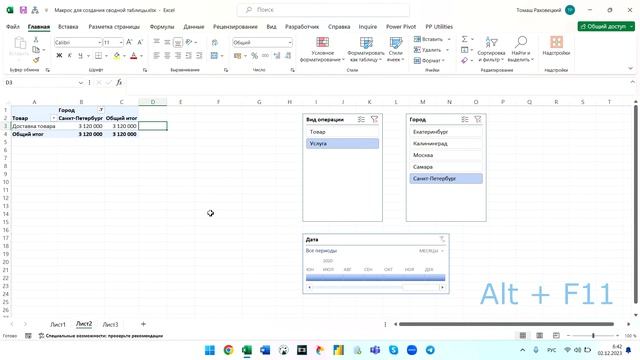Screen dimensions: 640x360
Task: Click the Copy icon in clipboard group
Action: point(36,50)
